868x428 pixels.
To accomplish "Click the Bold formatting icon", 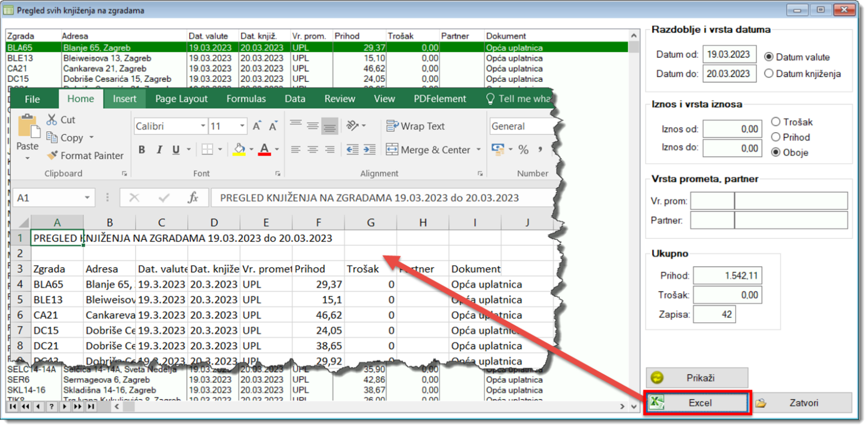I will click(142, 150).
